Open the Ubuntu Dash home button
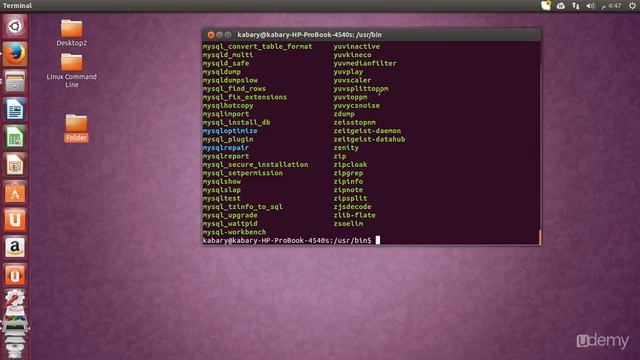This screenshot has width=640, height=360. (15, 27)
